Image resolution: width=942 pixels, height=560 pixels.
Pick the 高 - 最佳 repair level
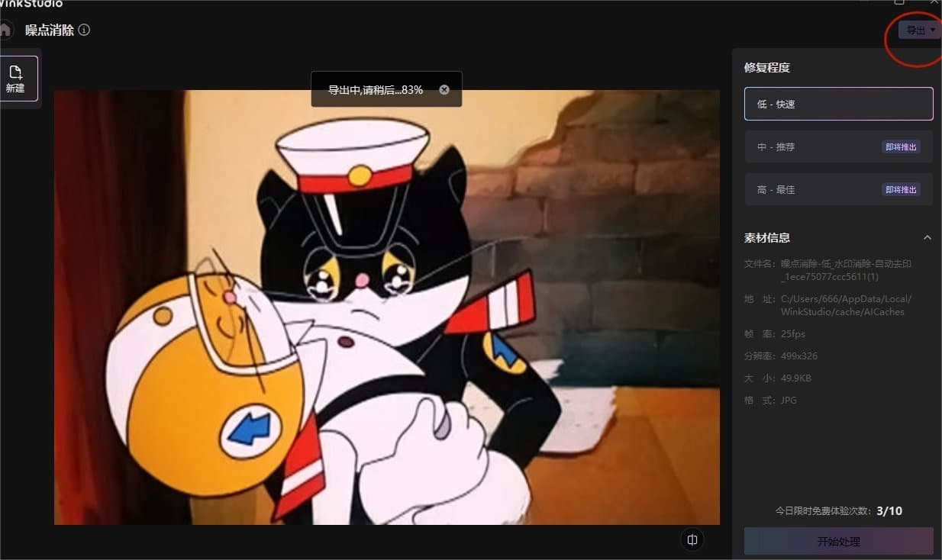pos(809,189)
